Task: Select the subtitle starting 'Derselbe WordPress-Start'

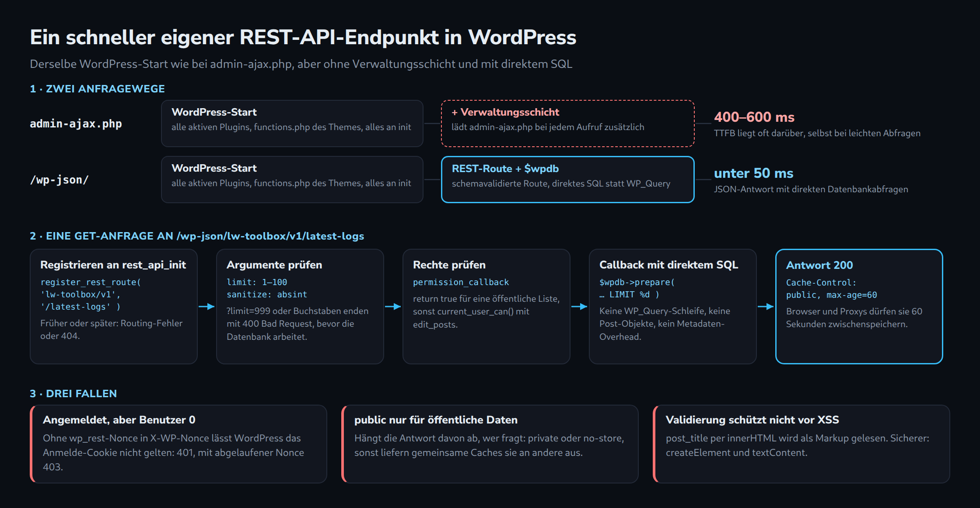Action: [301, 64]
